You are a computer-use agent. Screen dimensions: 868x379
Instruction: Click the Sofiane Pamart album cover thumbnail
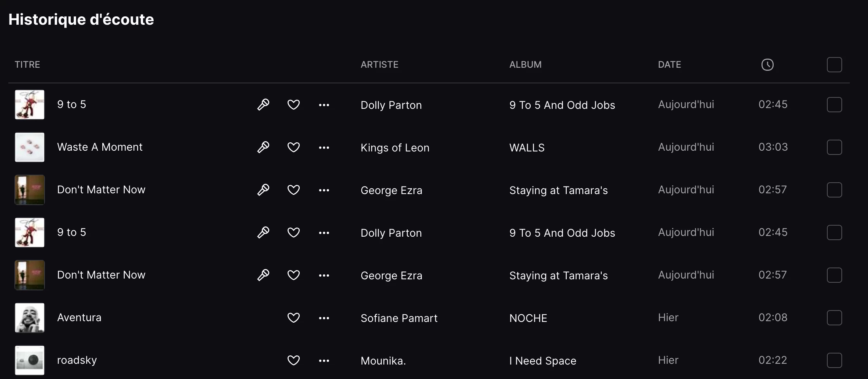(x=30, y=318)
